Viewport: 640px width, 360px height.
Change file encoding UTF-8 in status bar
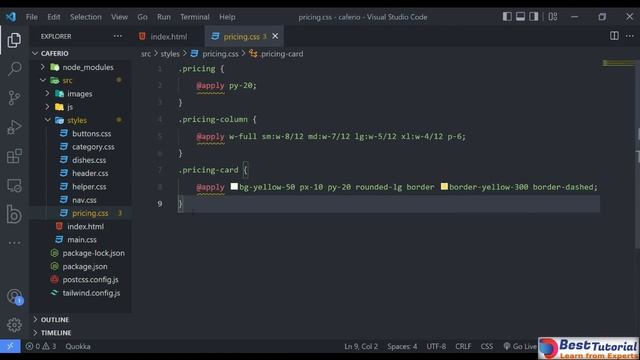click(x=436, y=346)
